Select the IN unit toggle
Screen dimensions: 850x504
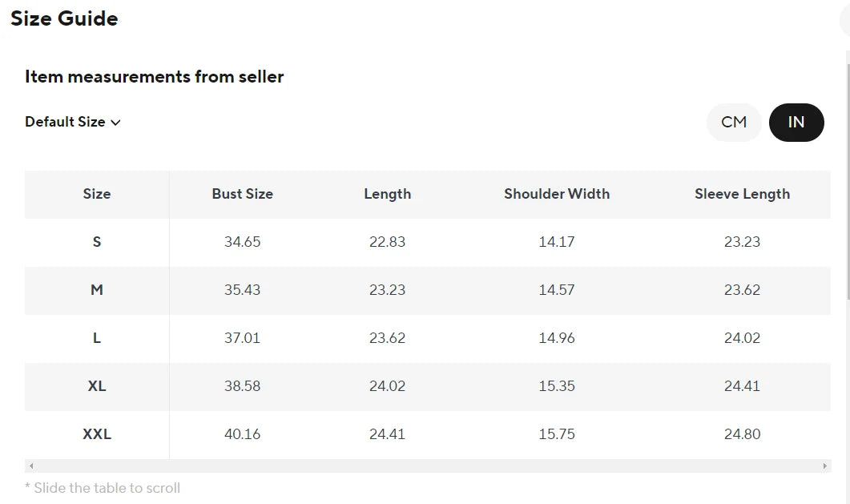coord(796,123)
